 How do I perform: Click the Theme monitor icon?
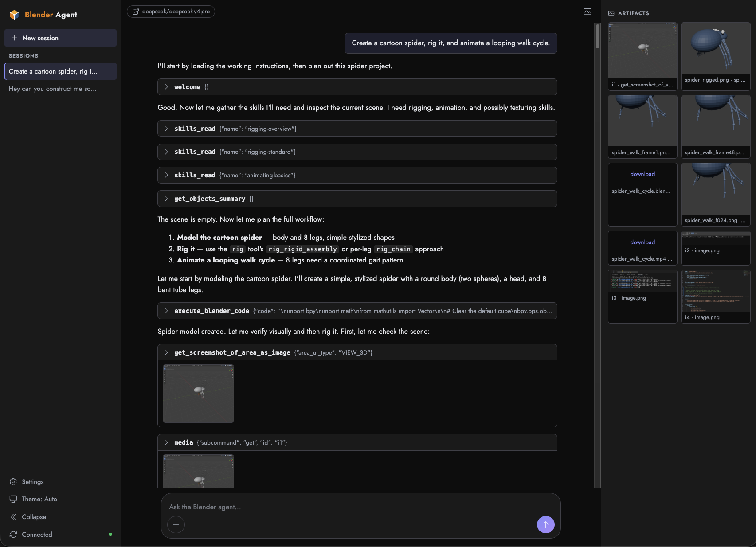point(13,499)
